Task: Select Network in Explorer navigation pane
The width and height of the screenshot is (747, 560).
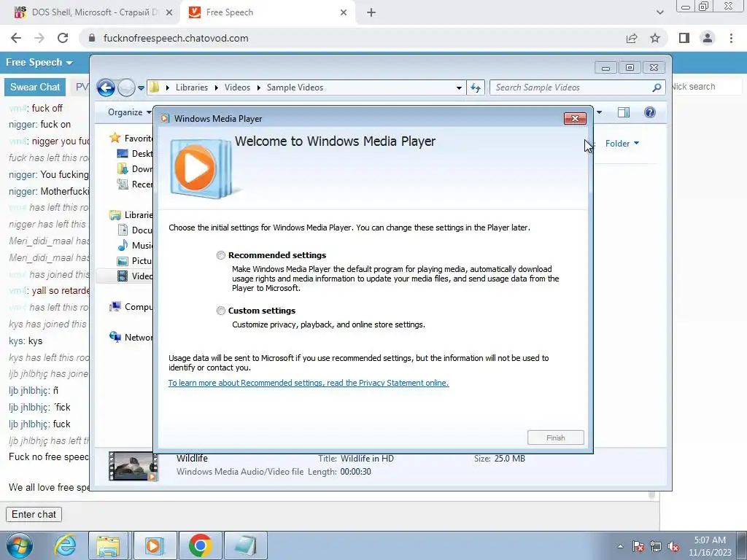Action: [x=131, y=337]
